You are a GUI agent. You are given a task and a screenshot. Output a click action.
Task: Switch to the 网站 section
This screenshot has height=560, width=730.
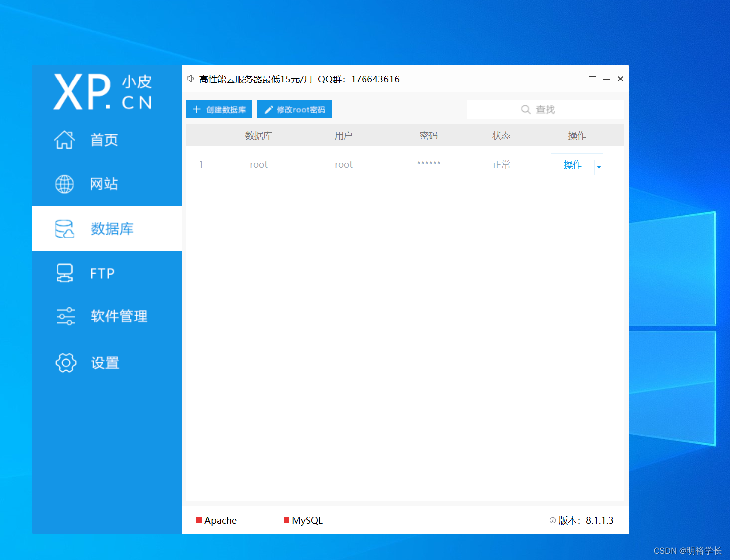(x=107, y=184)
